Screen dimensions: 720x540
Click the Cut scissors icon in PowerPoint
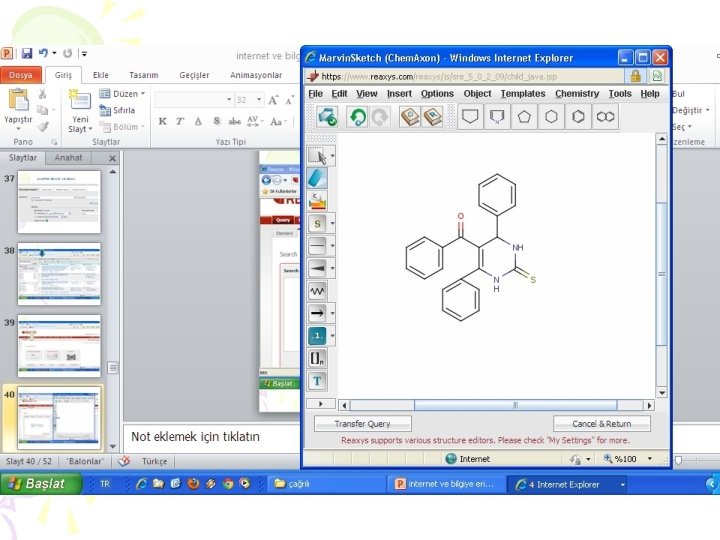42,94
